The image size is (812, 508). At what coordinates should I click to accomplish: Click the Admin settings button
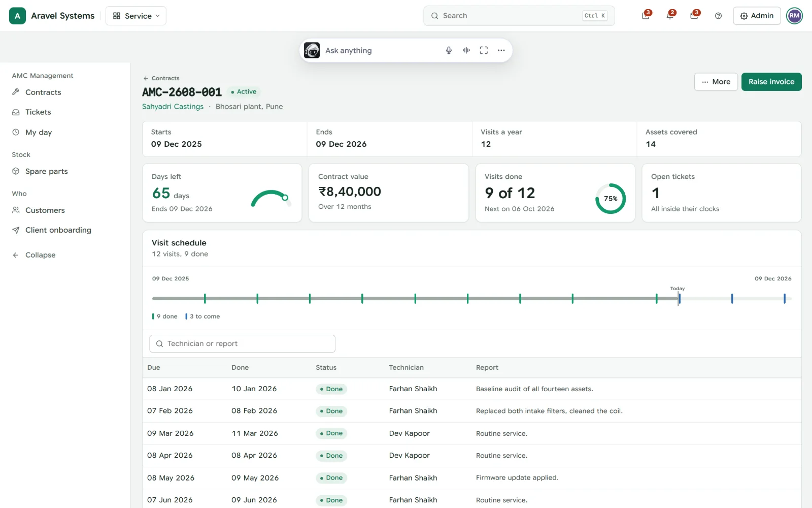click(x=757, y=16)
